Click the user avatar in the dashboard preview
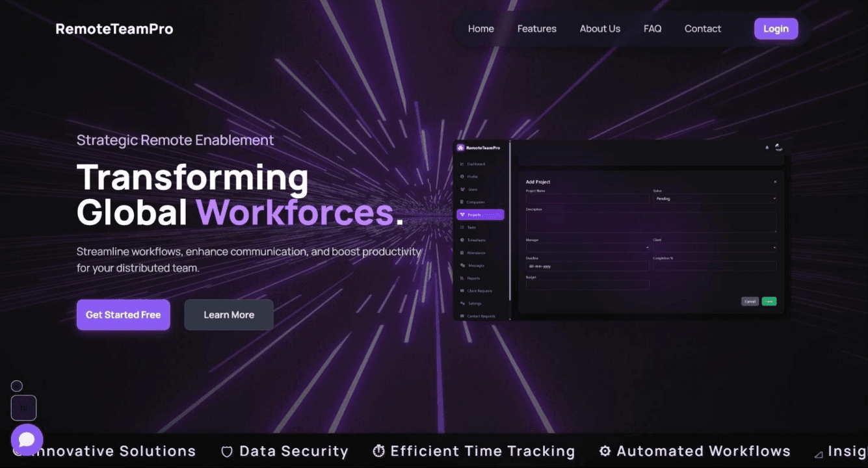Image resolution: width=868 pixels, height=468 pixels. (778, 148)
